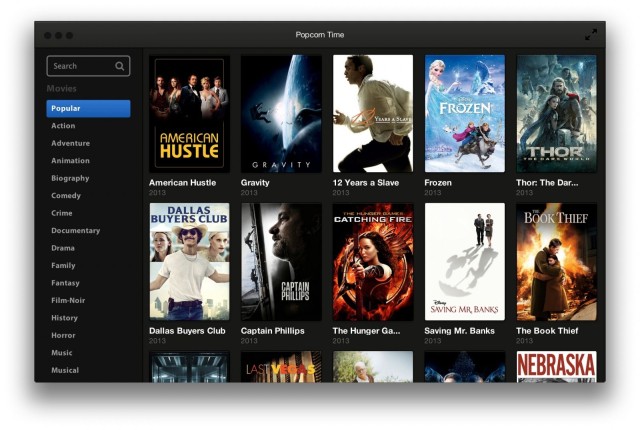
Task: Choose the Action genre
Action: [63, 126]
